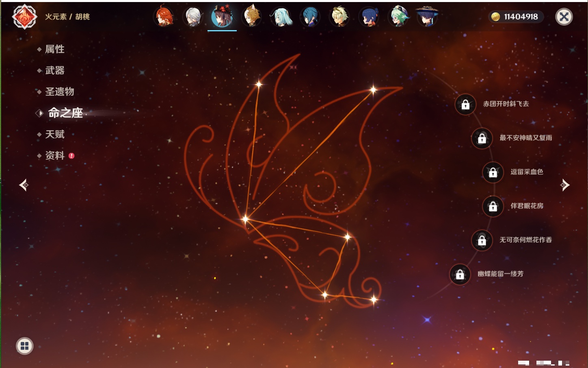Image resolution: width=588 pixels, height=368 pixels.
Task: Click the Pyro element emblem icon
Action: tap(24, 17)
